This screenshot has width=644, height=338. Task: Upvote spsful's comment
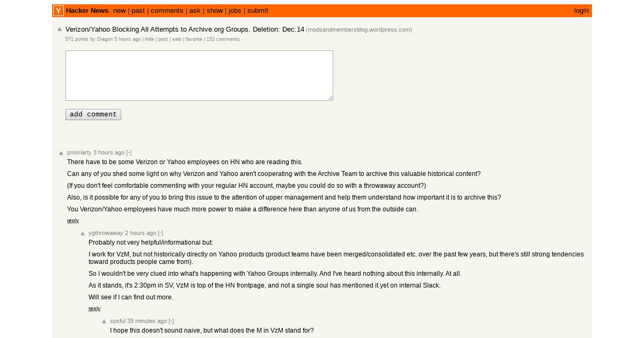pyautogui.click(x=104, y=321)
